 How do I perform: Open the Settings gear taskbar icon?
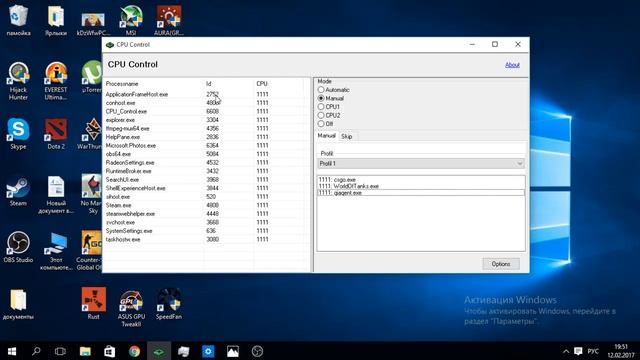(208, 351)
